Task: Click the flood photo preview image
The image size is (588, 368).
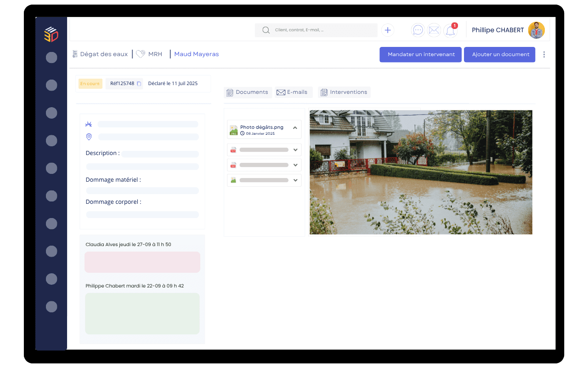Action: pos(421,172)
